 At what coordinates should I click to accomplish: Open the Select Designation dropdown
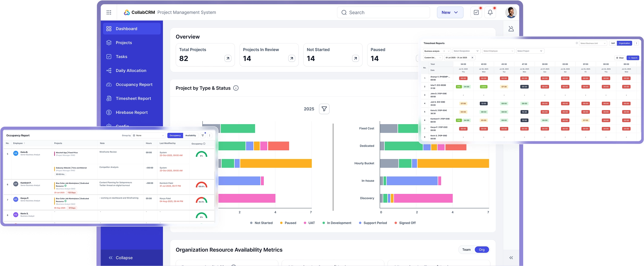[x=466, y=51]
